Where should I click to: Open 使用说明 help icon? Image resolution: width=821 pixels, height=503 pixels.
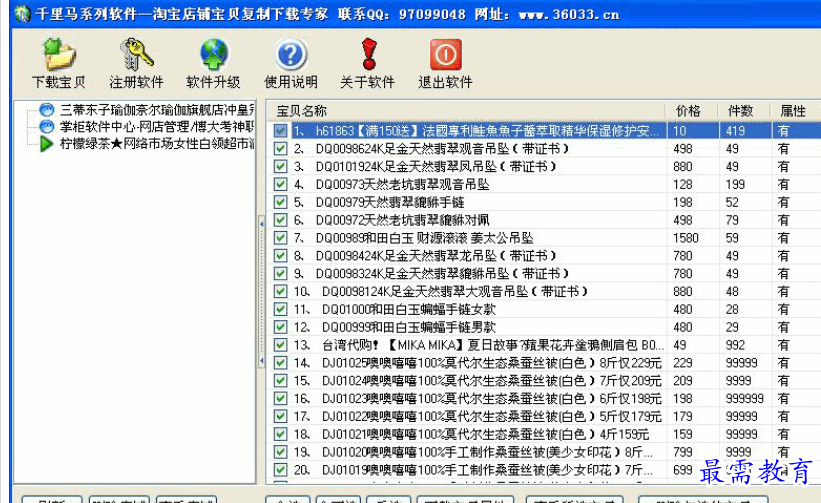(x=291, y=54)
